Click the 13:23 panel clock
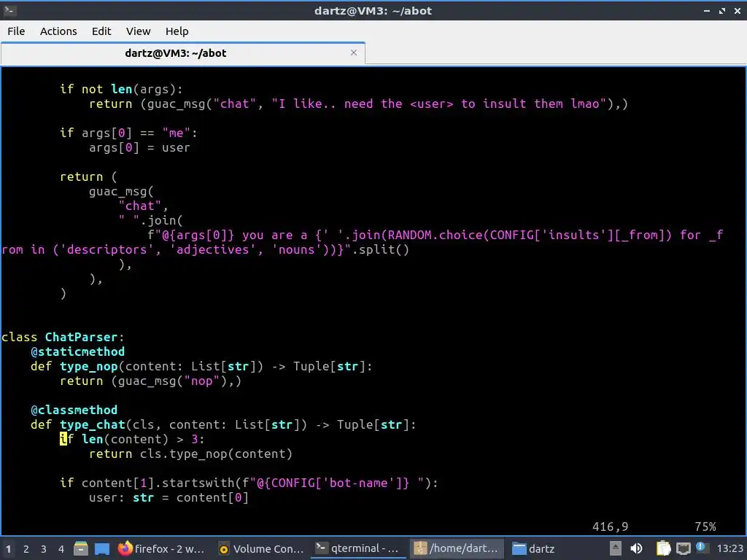 click(729, 548)
